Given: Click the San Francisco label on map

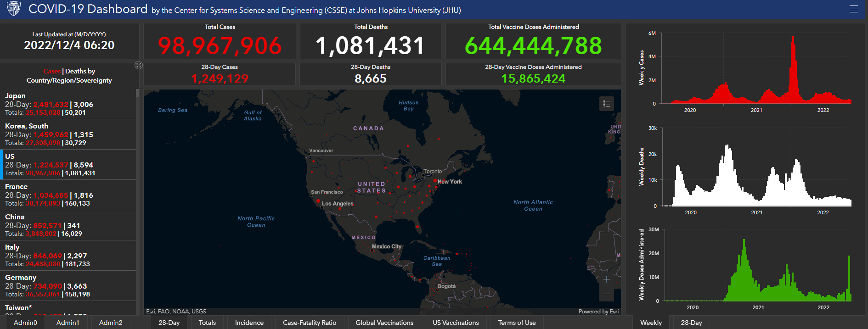Looking at the screenshot, I should tap(327, 192).
